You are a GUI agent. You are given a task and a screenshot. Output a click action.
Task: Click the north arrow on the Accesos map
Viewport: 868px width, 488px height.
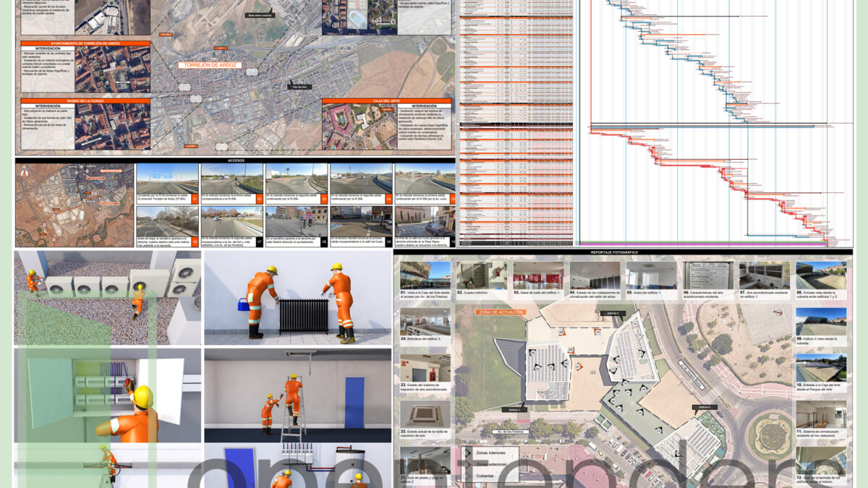point(23,171)
